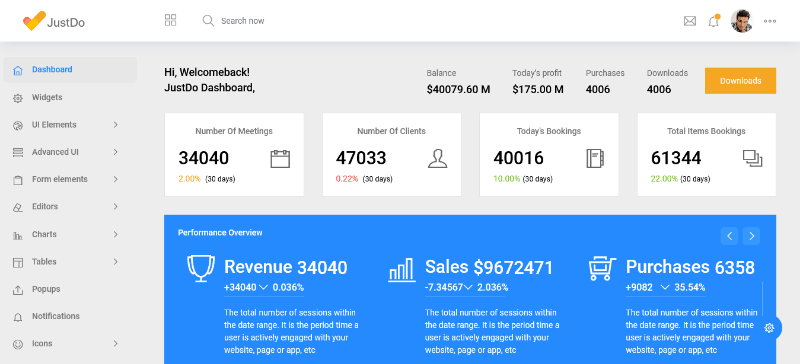
Task: Click the calendar icon in Meetings card
Action: [280, 159]
